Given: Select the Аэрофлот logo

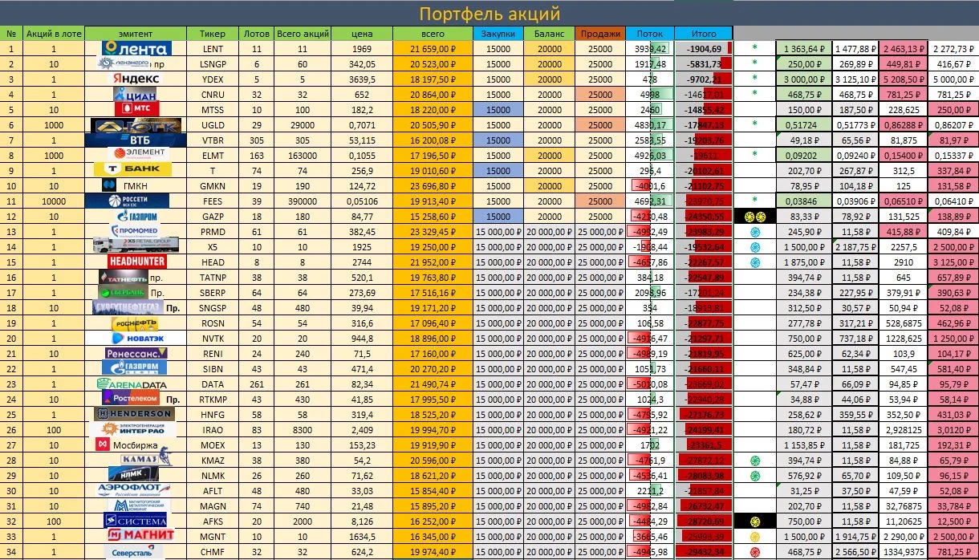Looking at the screenshot, I should click(135, 489).
